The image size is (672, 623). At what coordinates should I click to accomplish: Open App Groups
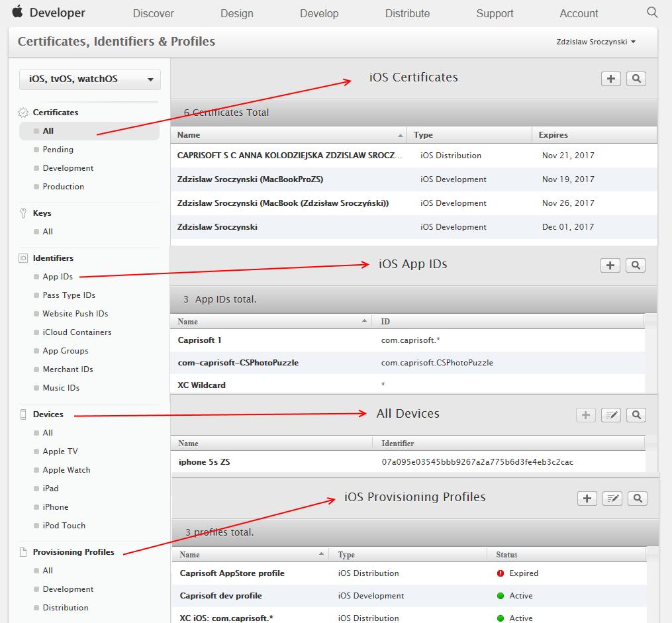(65, 350)
